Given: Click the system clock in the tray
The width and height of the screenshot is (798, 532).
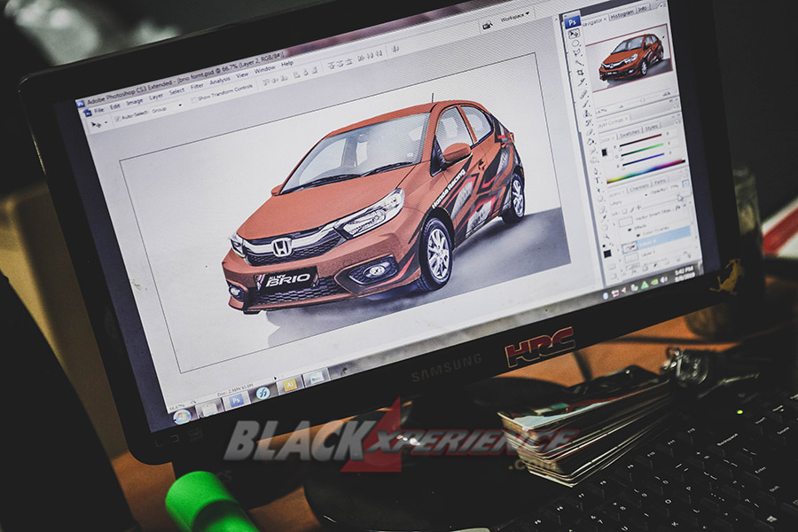Looking at the screenshot, I should coord(685,273).
